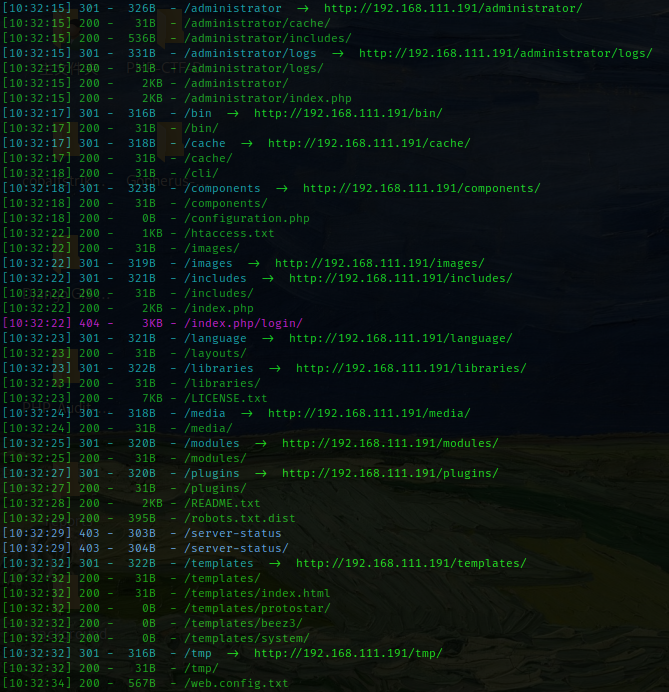Select the /templates/system/ path

point(247,639)
